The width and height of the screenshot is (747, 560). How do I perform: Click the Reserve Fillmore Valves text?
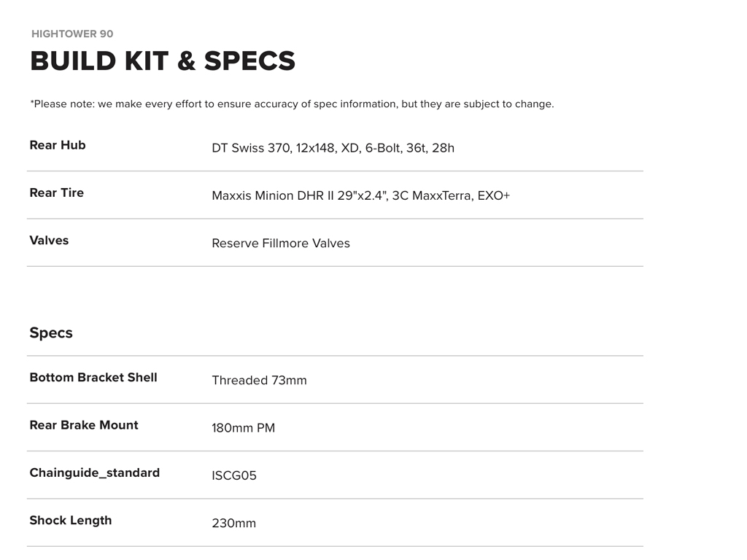pyautogui.click(x=281, y=243)
